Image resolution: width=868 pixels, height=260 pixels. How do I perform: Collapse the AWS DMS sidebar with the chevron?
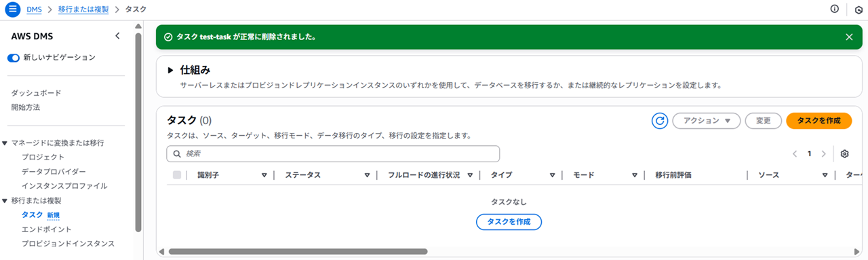(x=117, y=36)
